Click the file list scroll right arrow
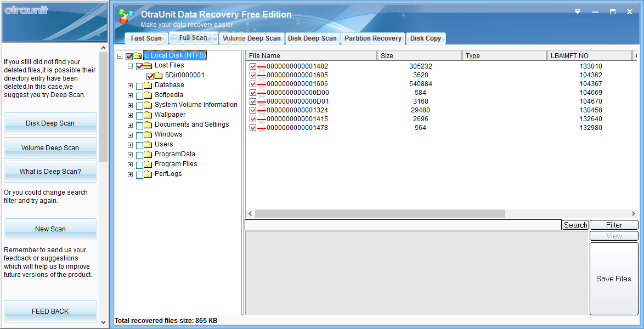The width and height of the screenshot is (644, 329). 634,214
